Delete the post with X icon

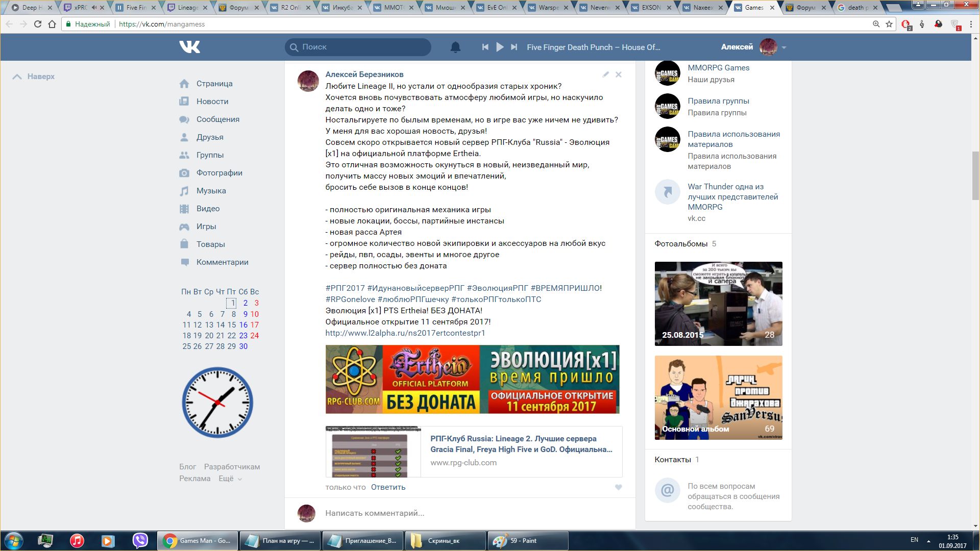coord(619,74)
